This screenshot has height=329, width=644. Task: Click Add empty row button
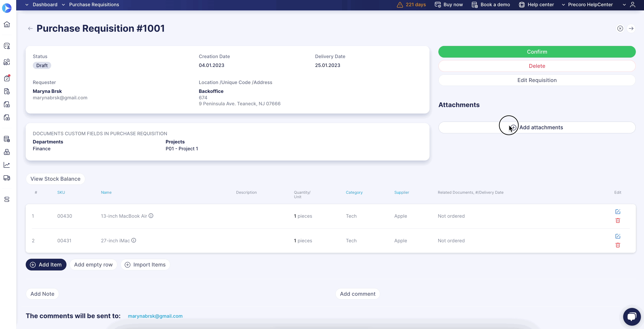[x=93, y=265]
